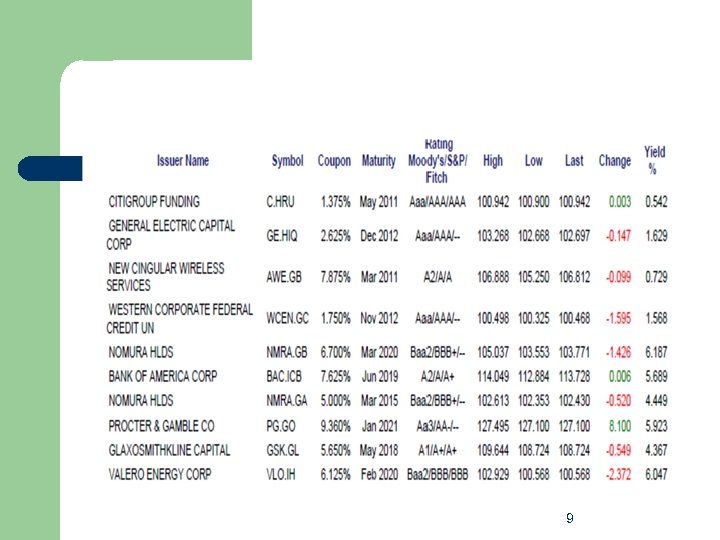Click the Coupon column header
The width and height of the screenshot is (720, 540).
pyautogui.click(x=334, y=161)
